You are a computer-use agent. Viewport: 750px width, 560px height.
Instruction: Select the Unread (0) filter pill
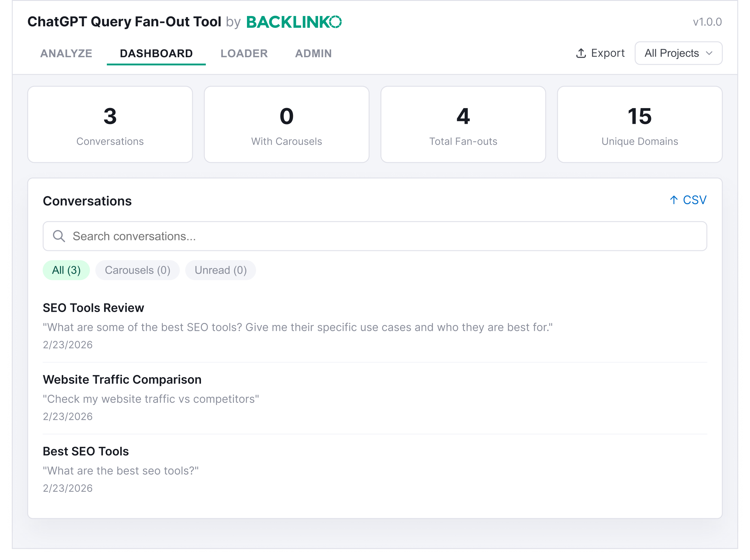220,270
